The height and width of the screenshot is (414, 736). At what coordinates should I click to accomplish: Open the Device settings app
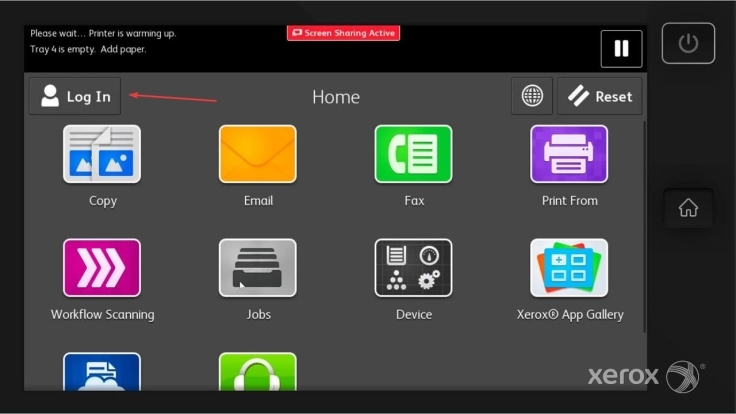(413, 268)
